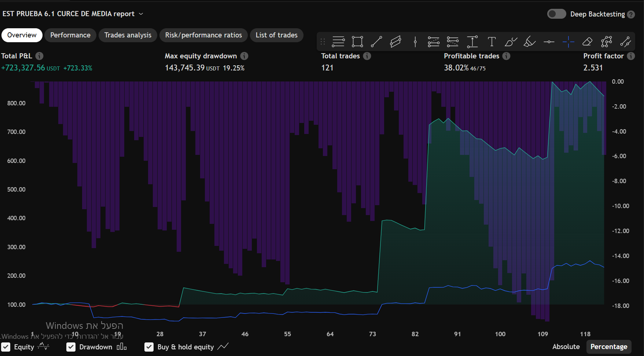Click the Profitable trades heading

point(472,56)
